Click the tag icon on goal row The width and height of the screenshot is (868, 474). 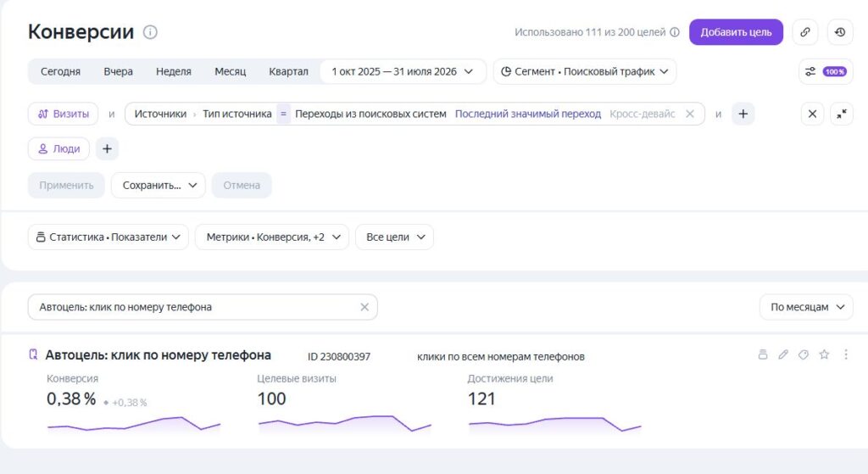tap(804, 354)
